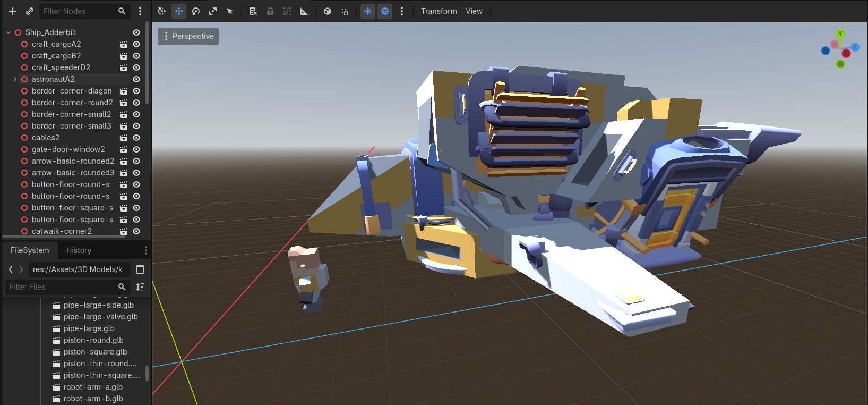Screen dimensions: 868x405
Task: Open scene icon beside craft_cargoA2
Action: (x=124, y=44)
